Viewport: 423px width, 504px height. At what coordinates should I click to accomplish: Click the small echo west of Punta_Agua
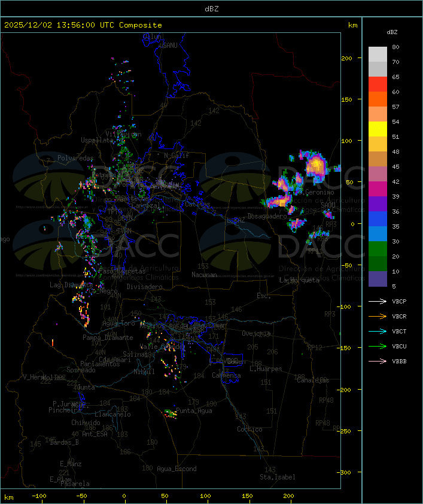171,414
